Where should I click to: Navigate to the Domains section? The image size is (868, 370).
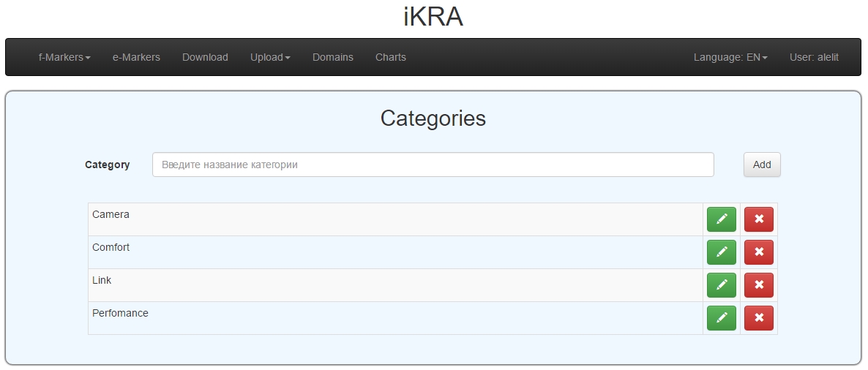(333, 57)
